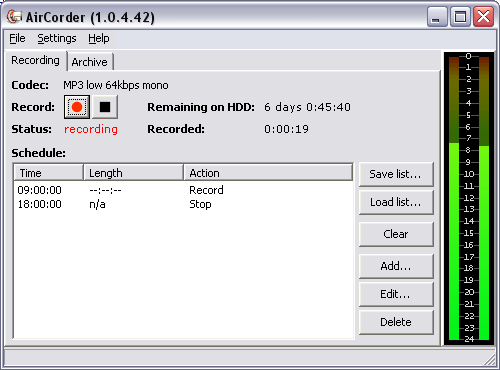Click the red recording status text
The height and width of the screenshot is (370, 500).
pos(91,129)
